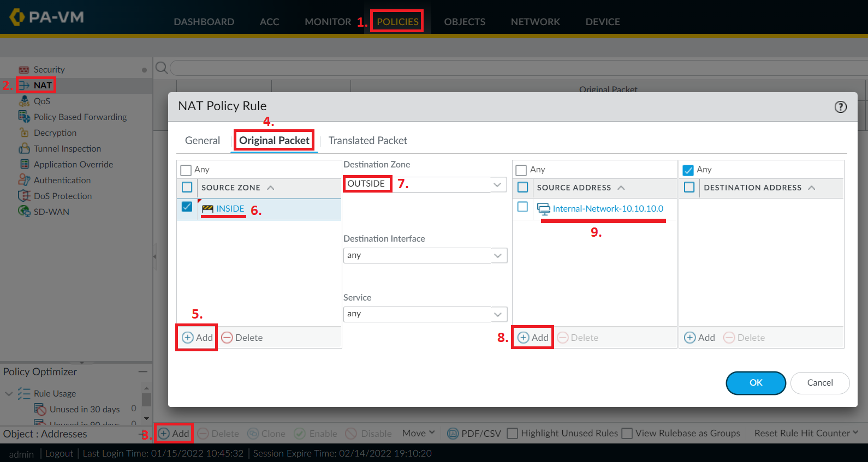Sort by Destination Address column arrow
Screen dimensions: 868x462
pyautogui.click(x=812, y=188)
